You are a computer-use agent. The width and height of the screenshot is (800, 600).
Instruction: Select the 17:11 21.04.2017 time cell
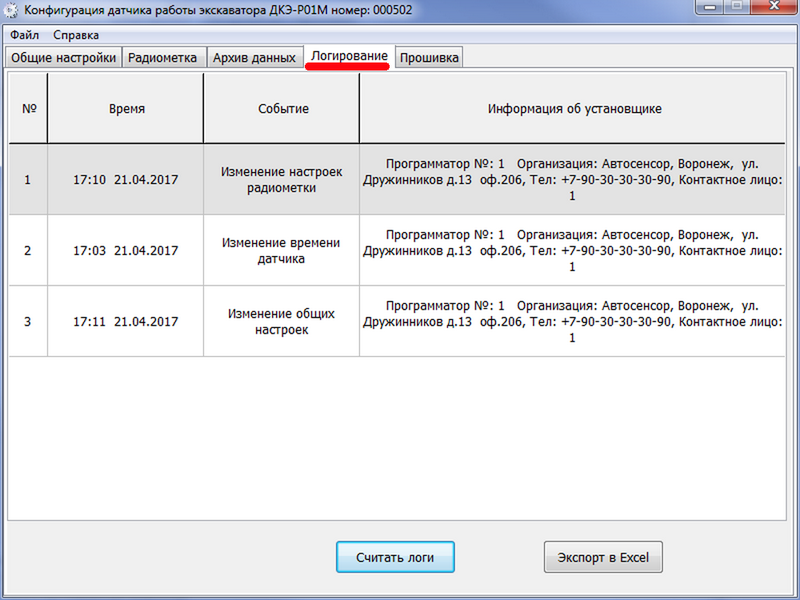coord(126,321)
